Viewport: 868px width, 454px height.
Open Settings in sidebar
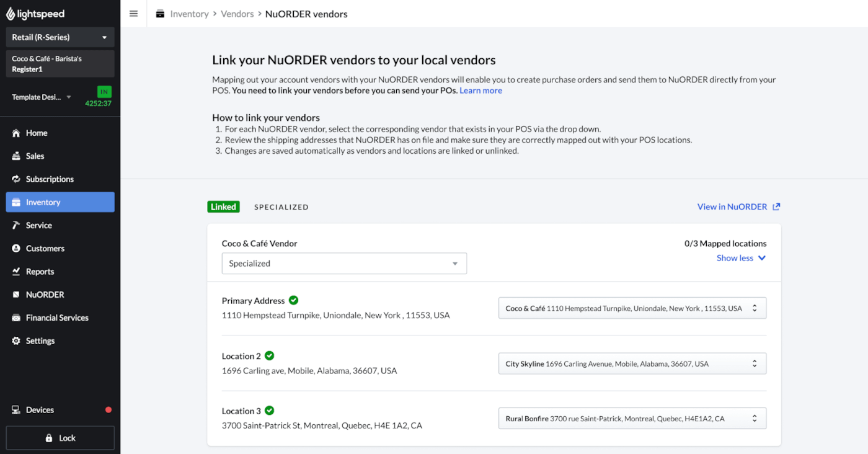[x=60, y=340]
